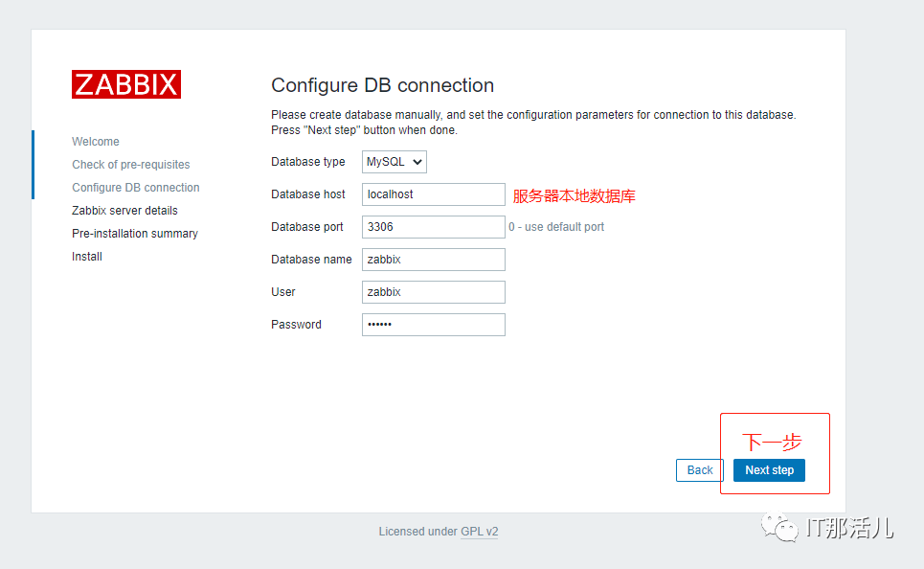The image size is (924, 569).
Task: Select the Database port 3306 field
Action: click(433, 227)
